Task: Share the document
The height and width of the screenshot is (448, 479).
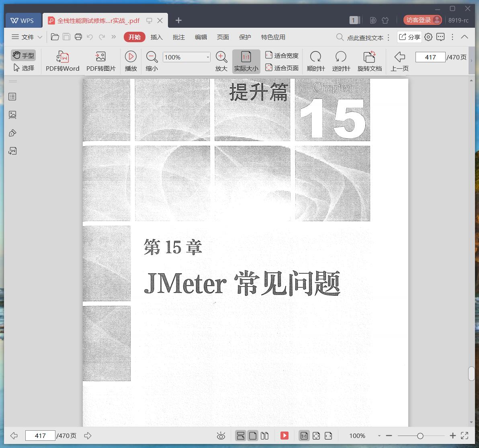Action: click(x=409, y=37)
